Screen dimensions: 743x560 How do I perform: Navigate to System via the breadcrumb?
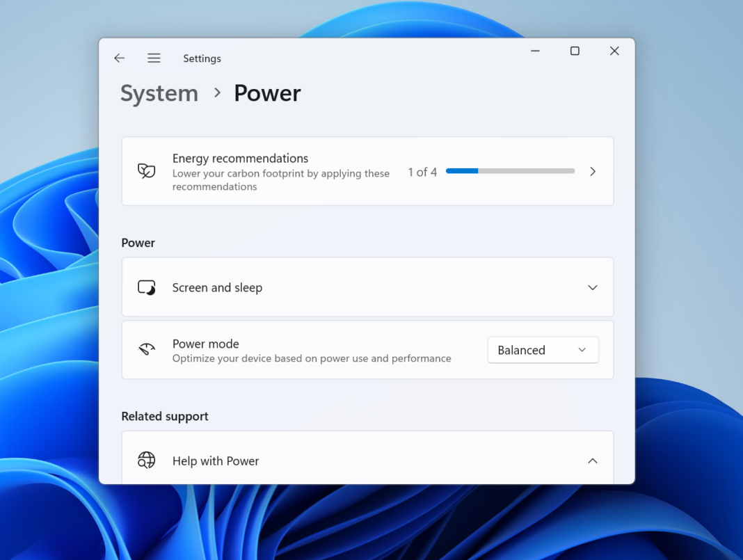tap(159, 93)
